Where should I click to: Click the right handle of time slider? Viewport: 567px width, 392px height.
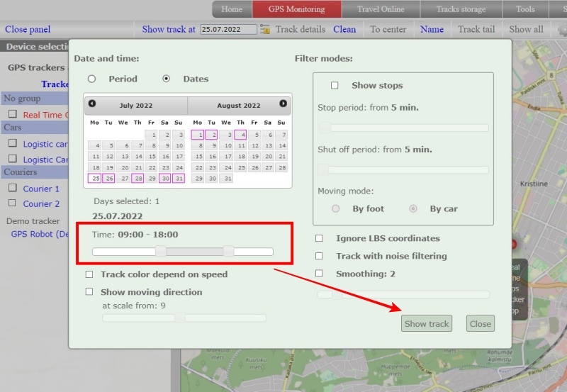(x=228, y=251)
